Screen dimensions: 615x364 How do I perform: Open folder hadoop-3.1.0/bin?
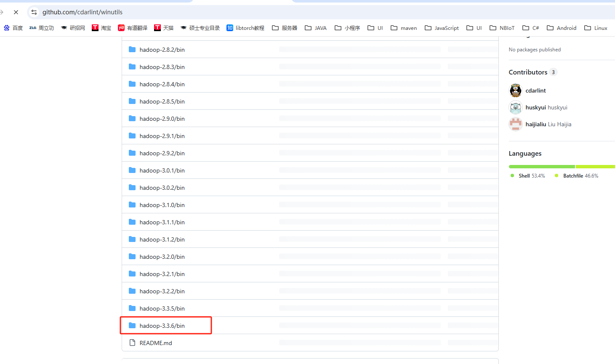coord(162,205)
